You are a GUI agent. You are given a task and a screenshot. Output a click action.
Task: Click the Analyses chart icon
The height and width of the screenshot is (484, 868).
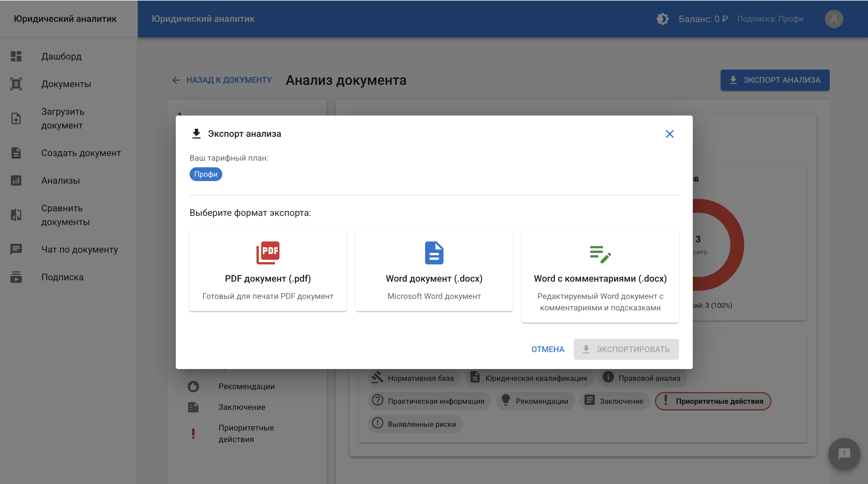pos(16,180)
